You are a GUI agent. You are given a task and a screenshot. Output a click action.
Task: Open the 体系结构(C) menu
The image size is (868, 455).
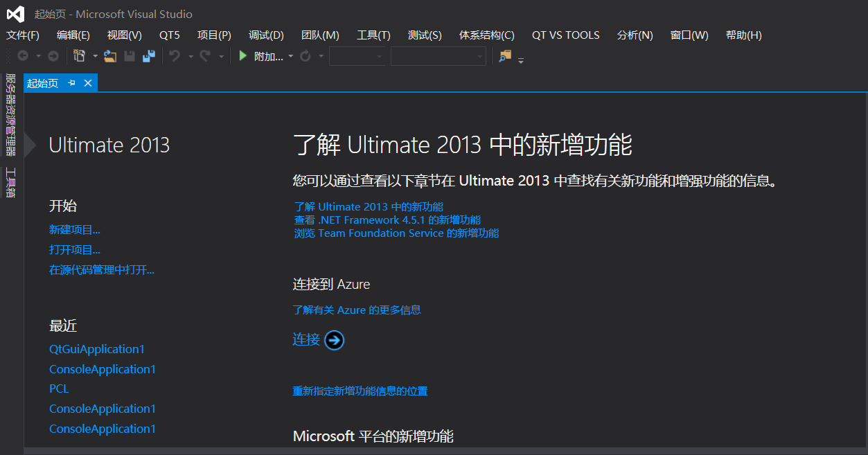487,35
